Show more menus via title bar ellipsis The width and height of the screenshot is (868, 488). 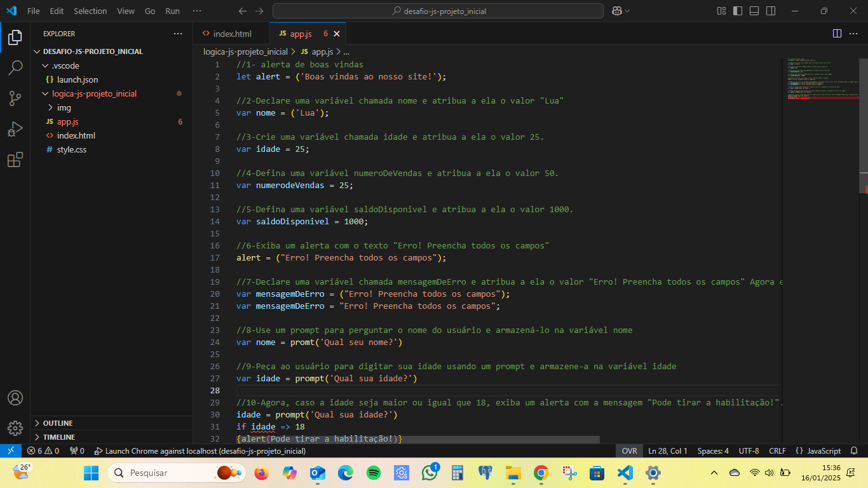click(197, 11)
